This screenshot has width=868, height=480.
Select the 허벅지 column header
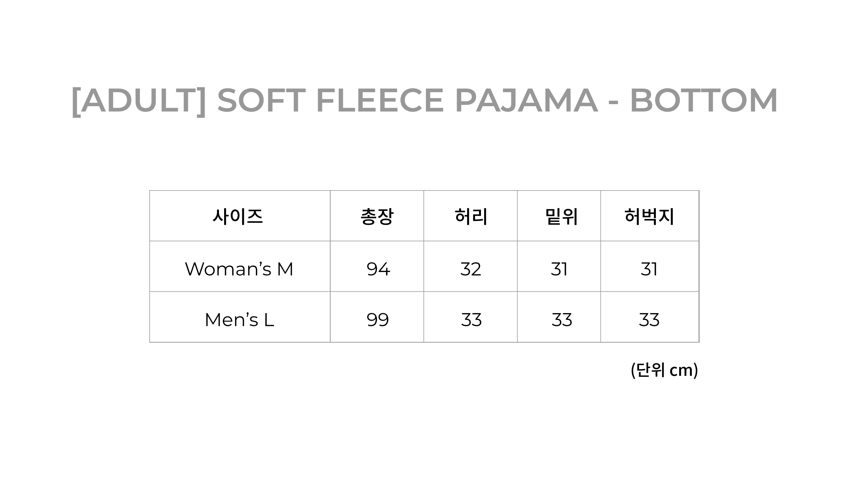[649, 216]
